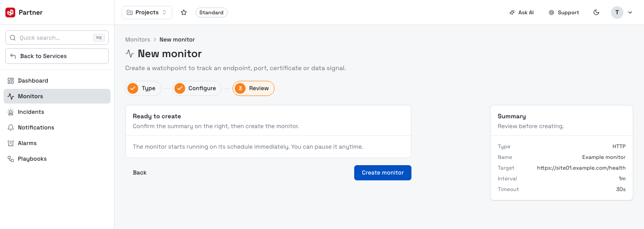The image size is (644, 229).
Task: Open Notifications bell item
Action: coord(57,128)
